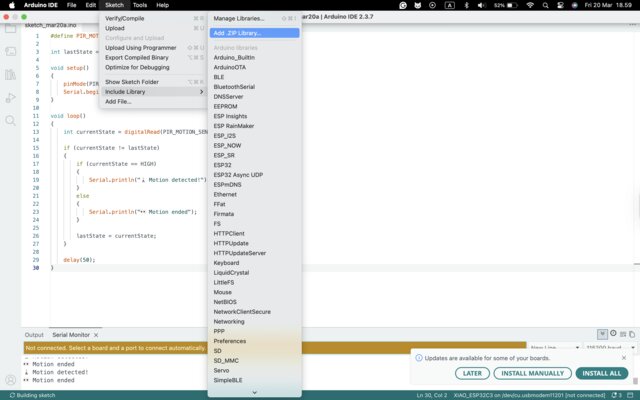Viewport: 640px width, 400px height.
Task: Click the XIAO_ESP32C3 board status text
Action: coord(529,395)
